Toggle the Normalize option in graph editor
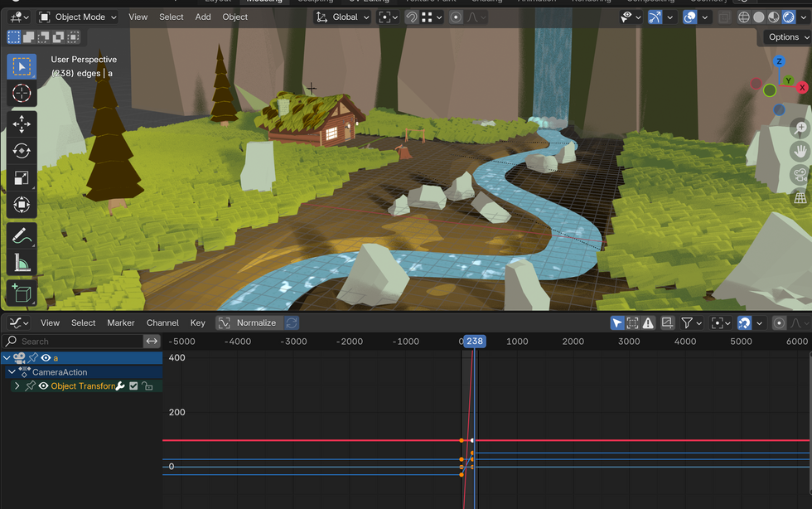Image resolution: width=812 pixels, height=509 pixels. click(248, 322)
